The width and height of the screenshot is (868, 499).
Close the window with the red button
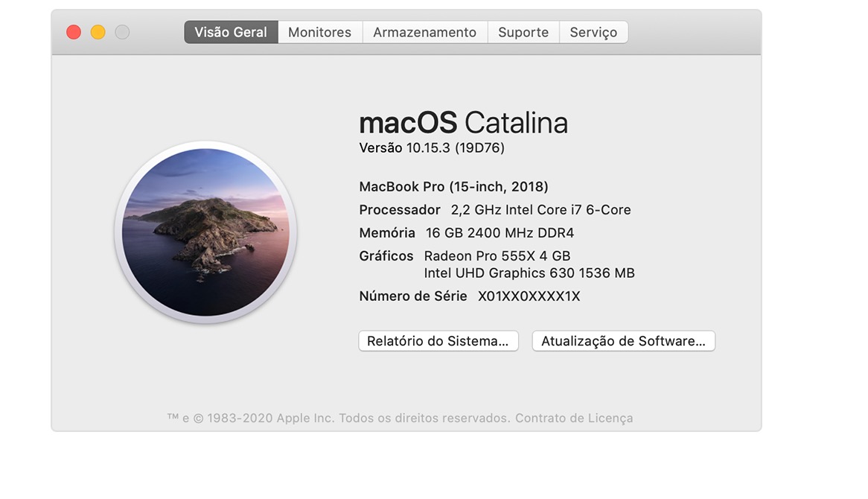tap(74, 32)
